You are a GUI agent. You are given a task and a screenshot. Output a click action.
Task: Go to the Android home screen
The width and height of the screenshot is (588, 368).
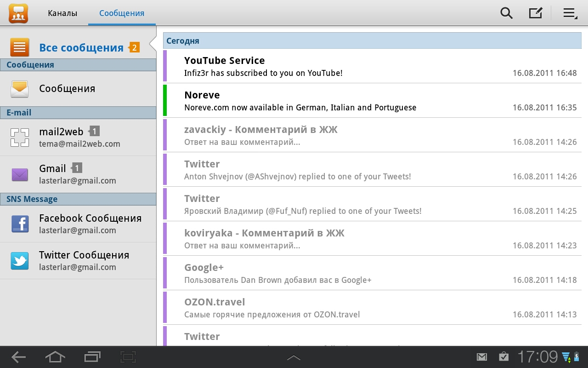point(55,357)
